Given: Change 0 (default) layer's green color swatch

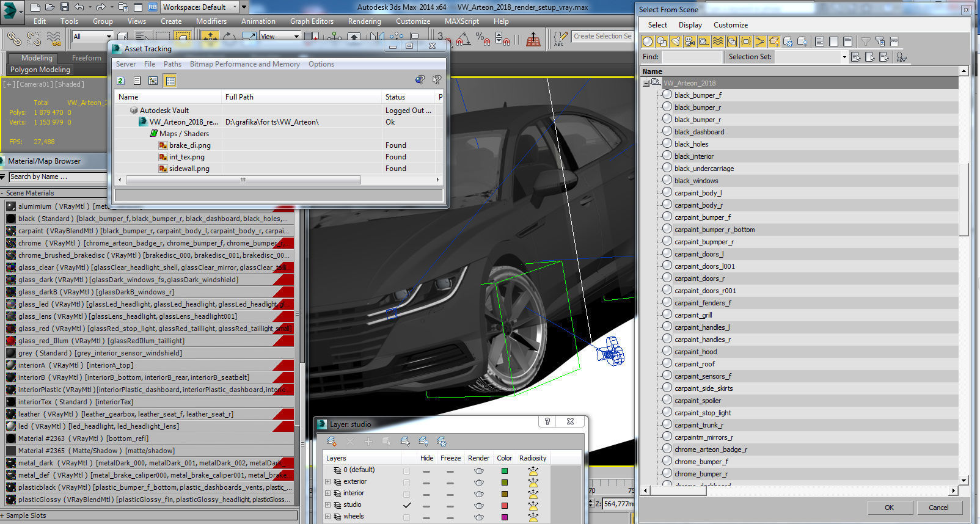Looking at the screenshot, I should coord(504,471).
